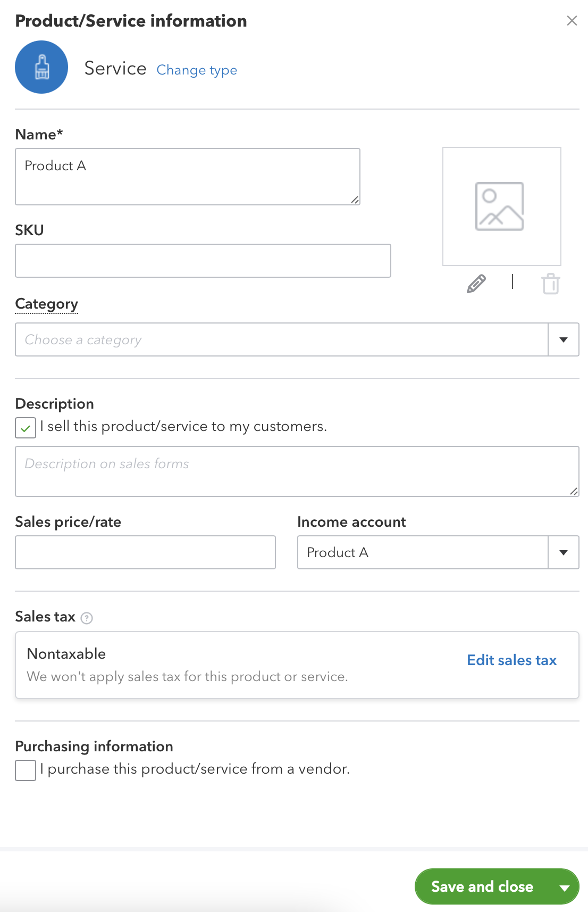Click the Income account Product A field
The image size is (588, 912).
click(422, 552)
